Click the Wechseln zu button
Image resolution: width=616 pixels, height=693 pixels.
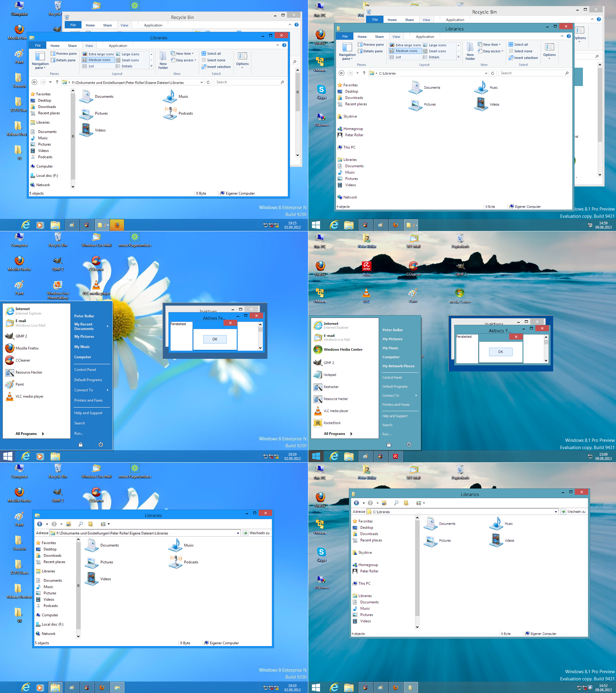coord(256,533)
